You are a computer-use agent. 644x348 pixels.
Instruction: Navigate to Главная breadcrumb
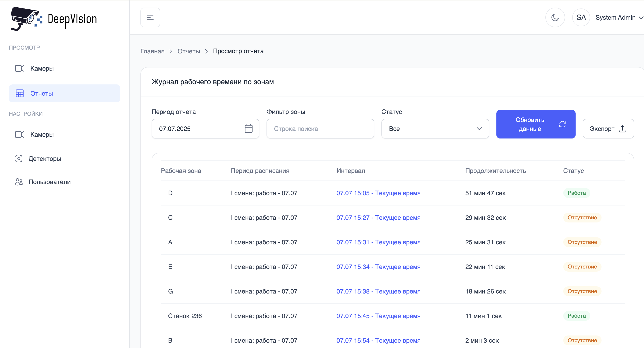click(x=152, y=51)
